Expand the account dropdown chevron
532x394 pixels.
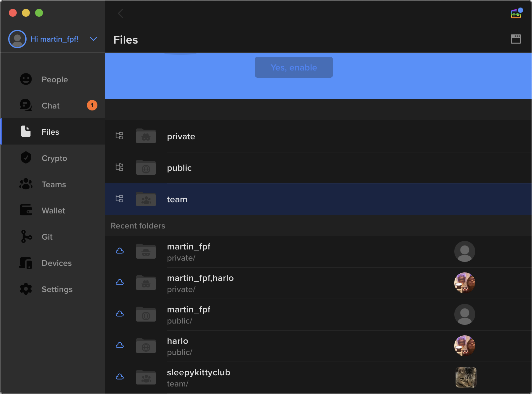pos(93,39)
